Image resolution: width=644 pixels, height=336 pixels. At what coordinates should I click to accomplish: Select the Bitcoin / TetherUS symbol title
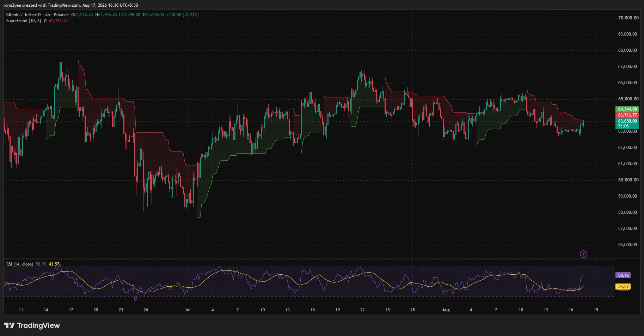click(24, 15)
